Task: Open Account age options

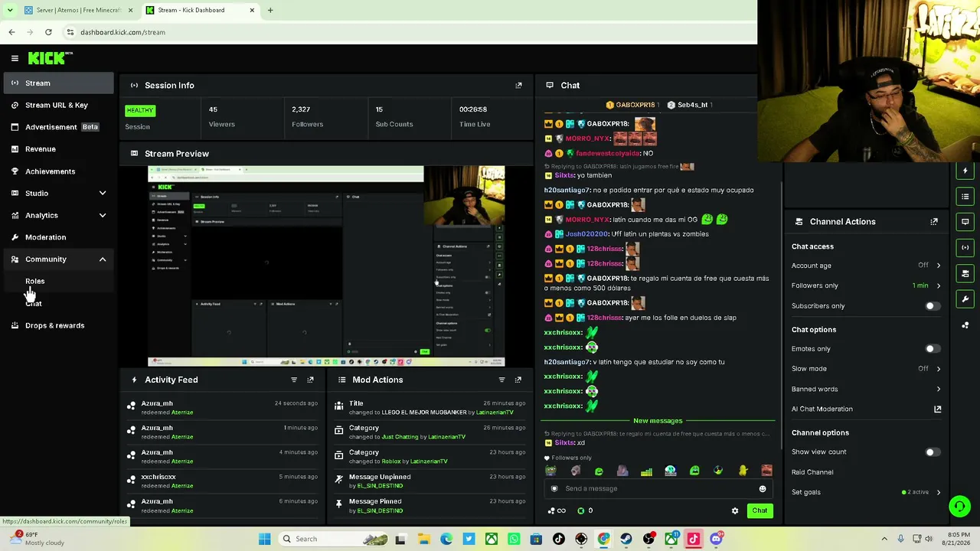Action: click(x=866, y=266)
